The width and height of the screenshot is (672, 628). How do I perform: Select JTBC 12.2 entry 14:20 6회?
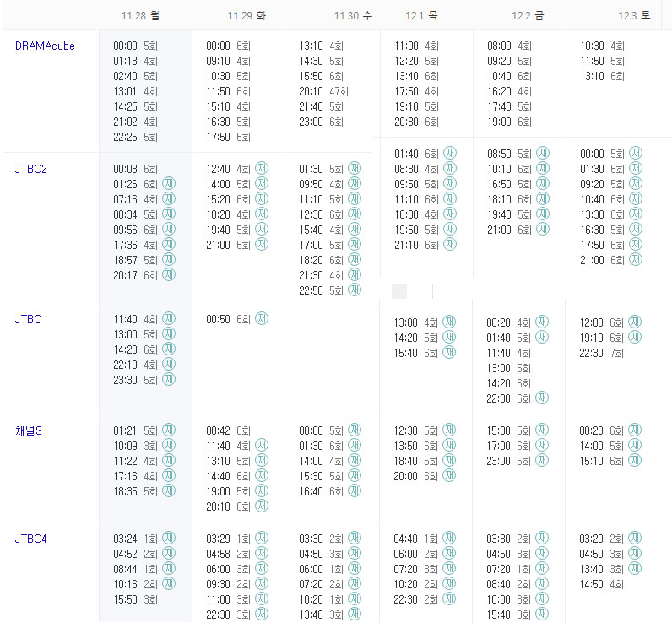(x=509, y=383)
